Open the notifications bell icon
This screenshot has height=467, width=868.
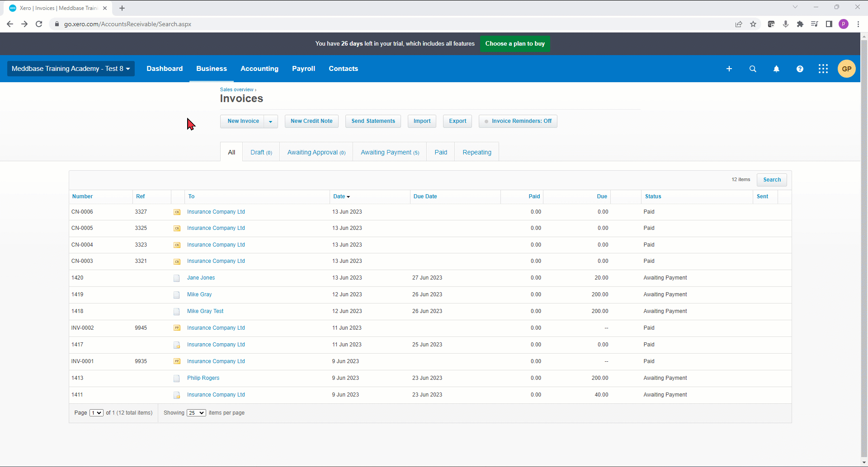pos(776,69)
